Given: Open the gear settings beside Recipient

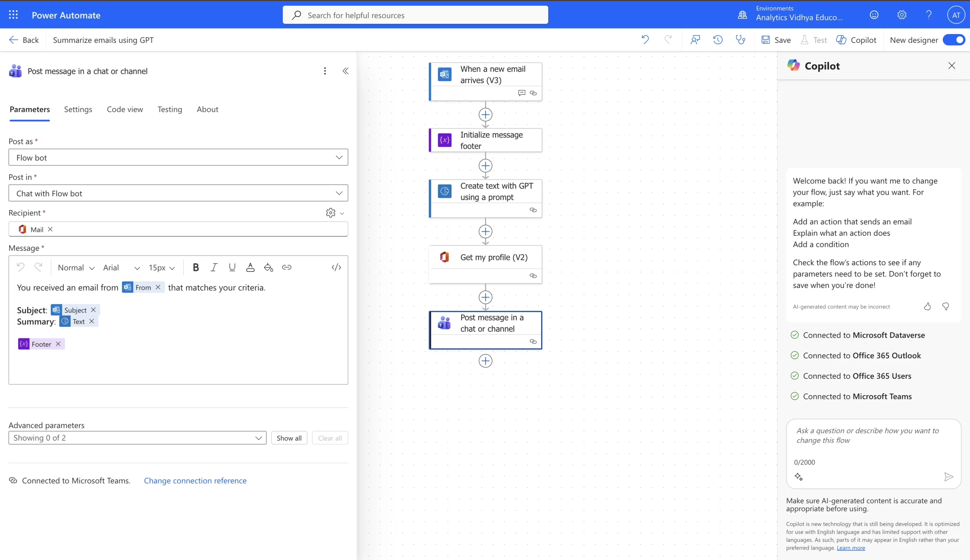Looking at the screenshot, I should coord(330,213).
